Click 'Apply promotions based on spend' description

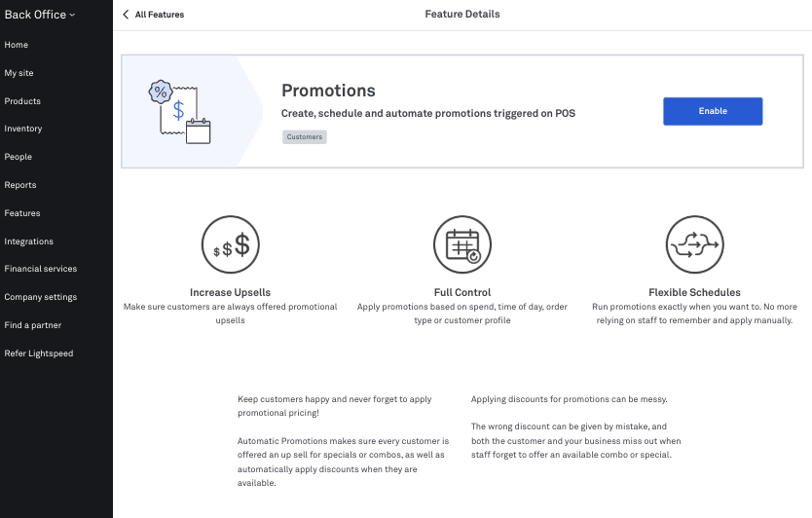462,314
